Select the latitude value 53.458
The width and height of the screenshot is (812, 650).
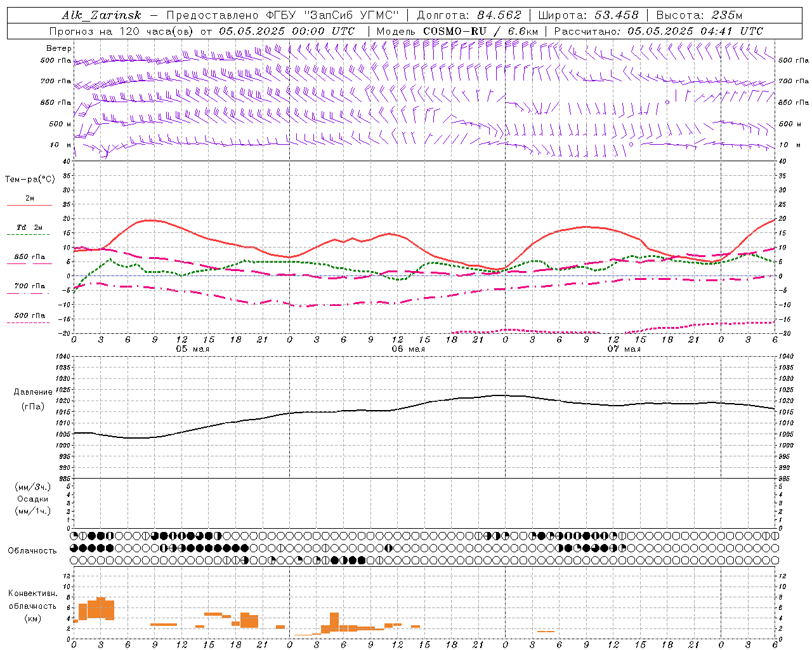(x=617, y=15)
